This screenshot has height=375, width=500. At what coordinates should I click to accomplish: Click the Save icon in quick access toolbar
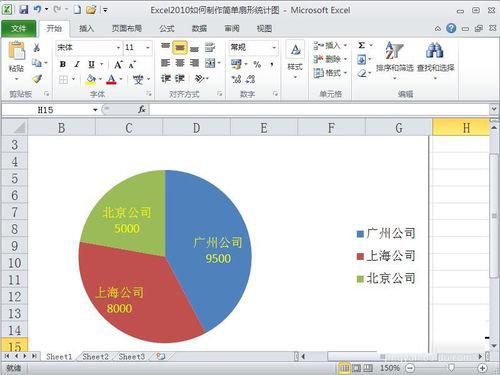point(23,10)
